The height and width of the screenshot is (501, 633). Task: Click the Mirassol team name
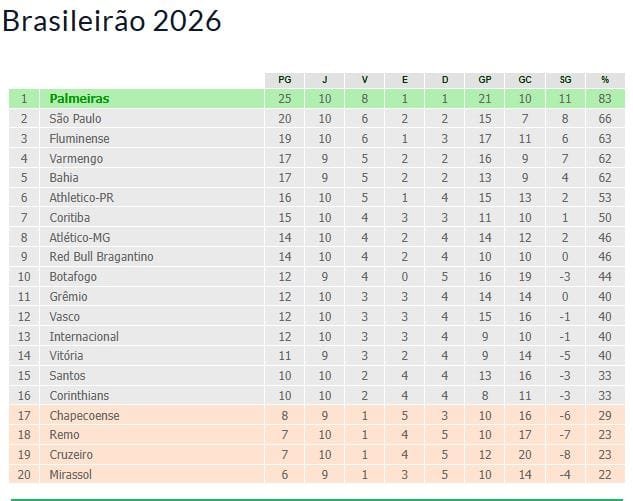click(71, 475)
